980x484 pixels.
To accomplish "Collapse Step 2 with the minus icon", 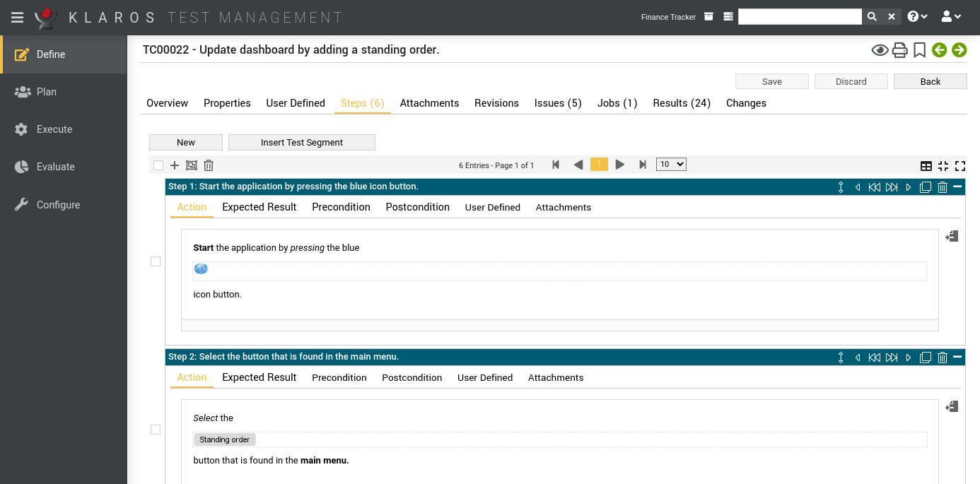I will pyautogui.click(x=957, y=357).
